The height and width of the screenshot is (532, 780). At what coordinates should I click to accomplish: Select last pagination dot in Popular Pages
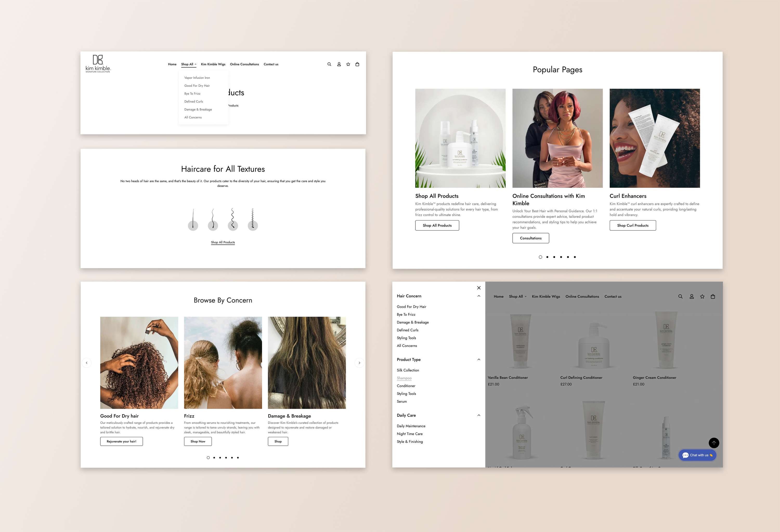pos(575,257)
